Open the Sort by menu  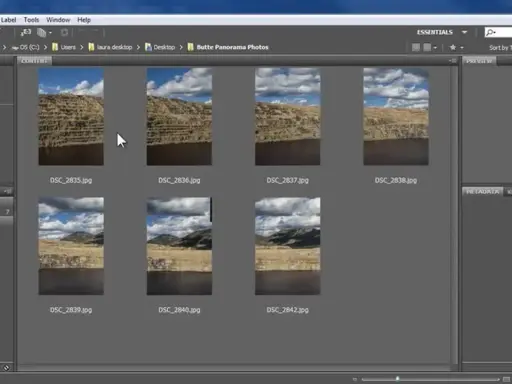(500, 48)
